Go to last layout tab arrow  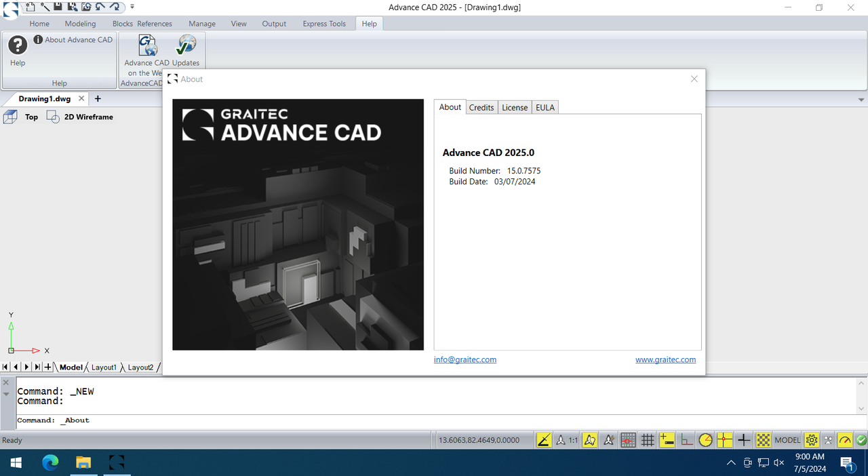(x=37, y=367)
